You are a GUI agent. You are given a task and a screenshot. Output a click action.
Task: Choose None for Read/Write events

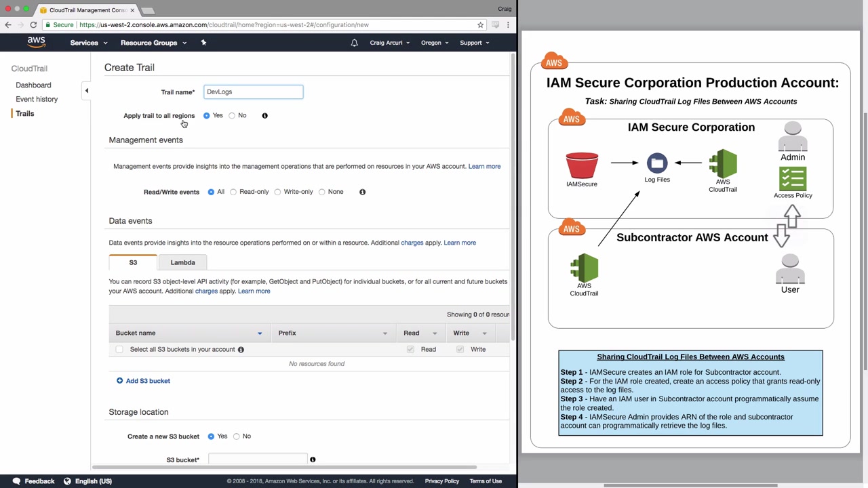coord(321,192)
